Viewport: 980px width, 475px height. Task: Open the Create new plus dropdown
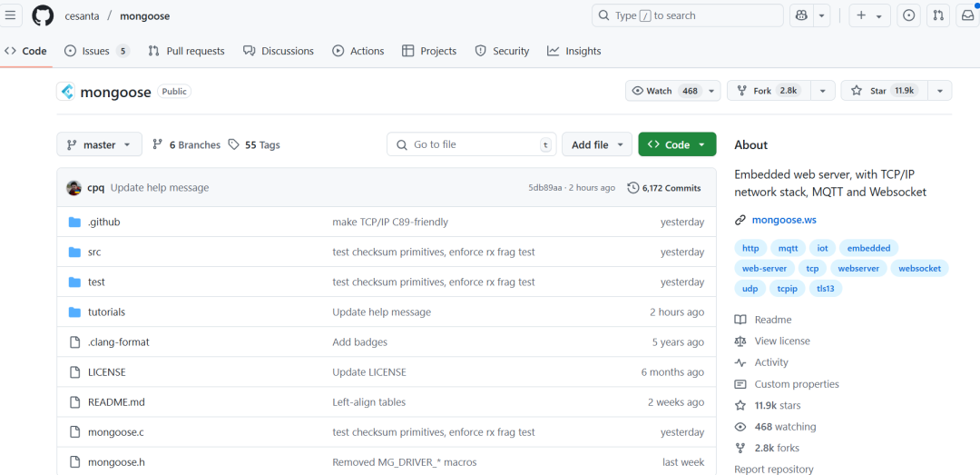click(869, 15)
